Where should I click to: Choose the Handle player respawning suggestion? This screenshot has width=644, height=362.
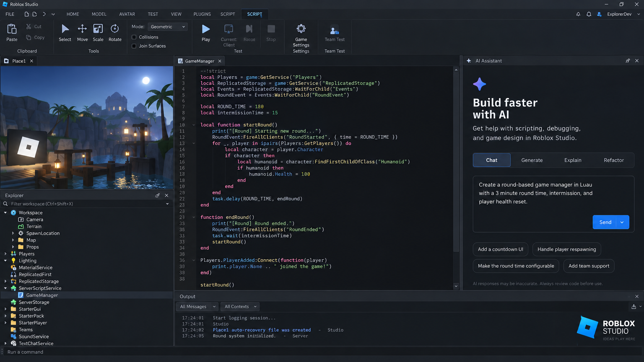[x=566, y=249]
